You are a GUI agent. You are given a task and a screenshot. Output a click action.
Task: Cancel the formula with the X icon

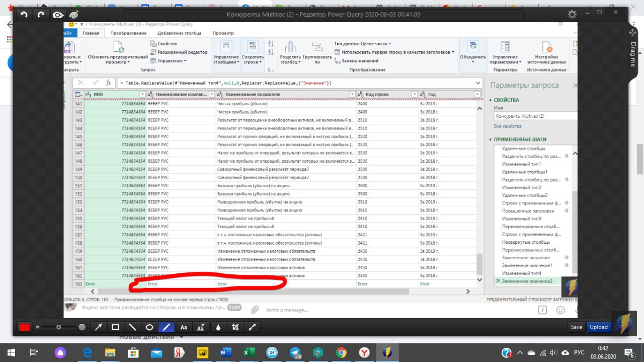(x=81, y=83)
